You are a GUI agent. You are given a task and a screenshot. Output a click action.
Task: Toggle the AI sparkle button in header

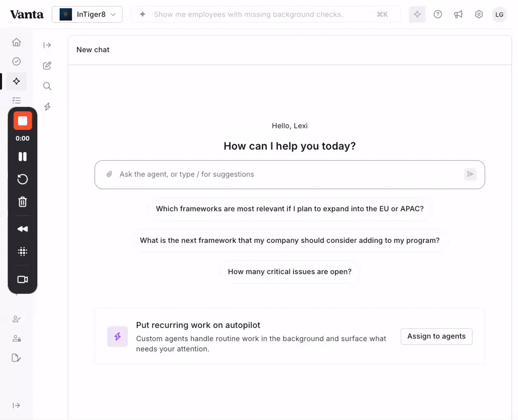417,14
